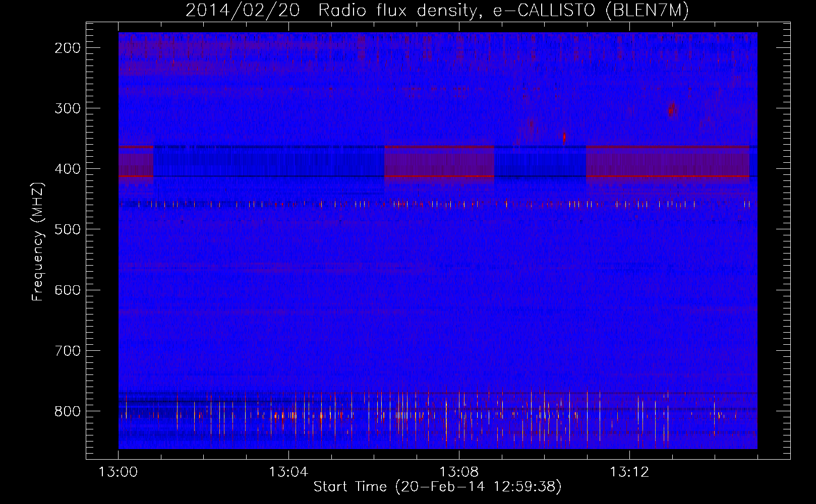Click the bright red burst near 300 MHz
This screenshot has width=816, height=504.
(x=671, y=110)
